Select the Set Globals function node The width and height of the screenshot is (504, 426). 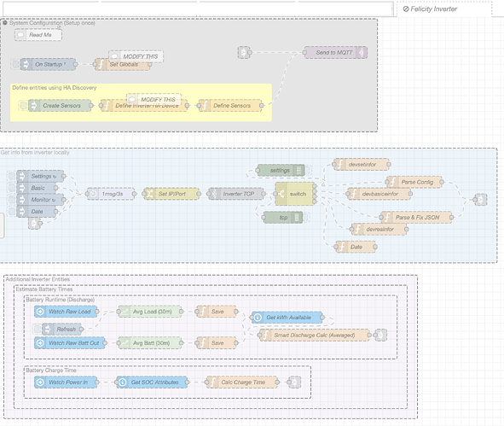pos(123,64)
